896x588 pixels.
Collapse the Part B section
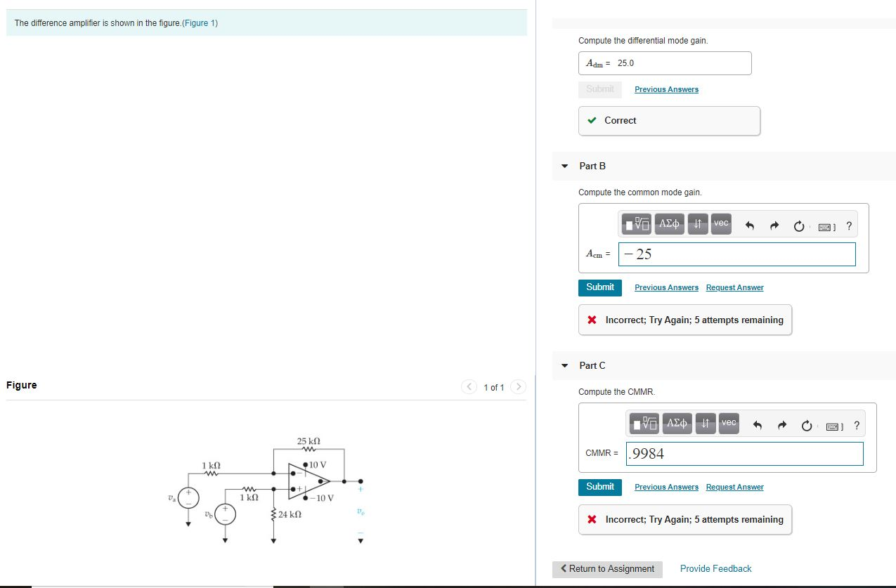[x=564, y=166]
